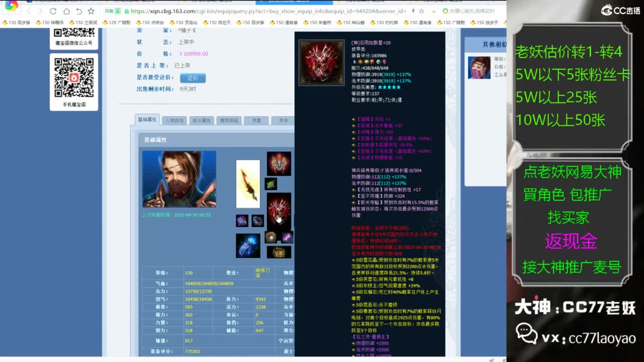Image resolution: width=644 pixels, height=362 pixels.
Task: Click the lightning speed-mode icon in address bar
Action: [x=413, y=11]
